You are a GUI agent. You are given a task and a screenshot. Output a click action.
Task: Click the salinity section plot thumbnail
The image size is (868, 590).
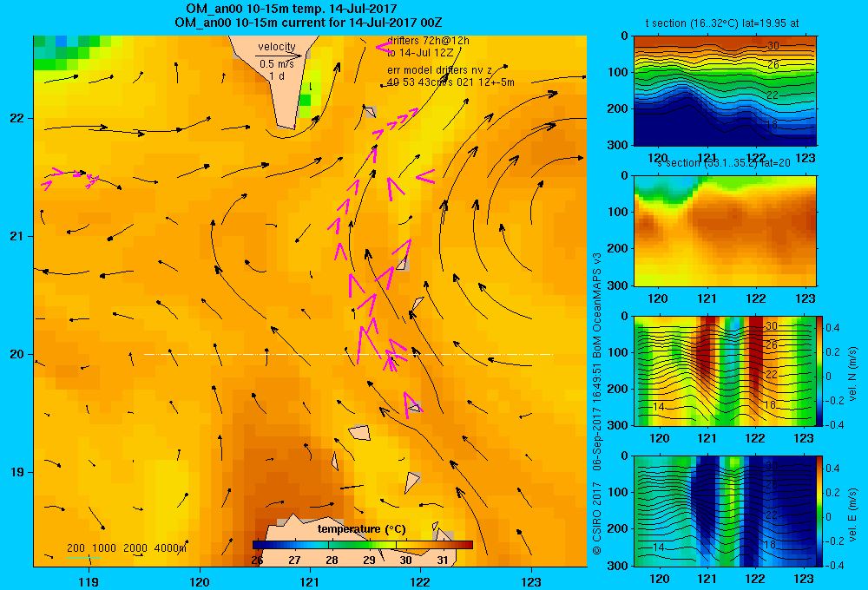pos(725,231)
